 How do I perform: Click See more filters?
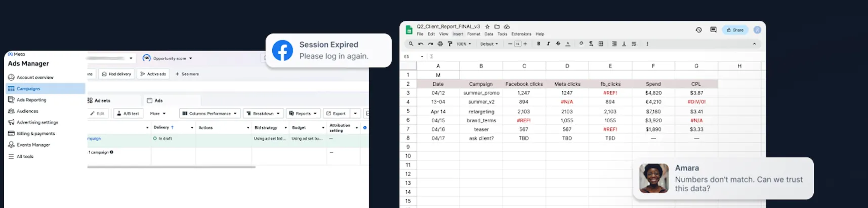point(187,74)
